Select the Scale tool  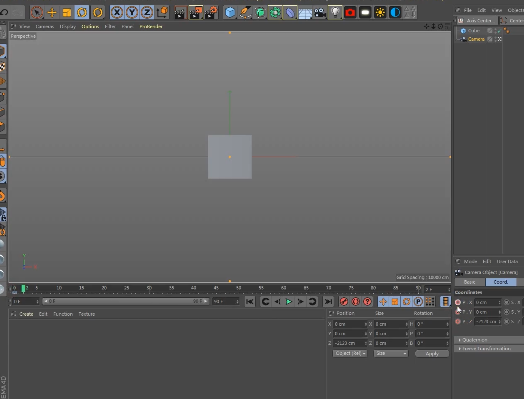coord(67,13)
